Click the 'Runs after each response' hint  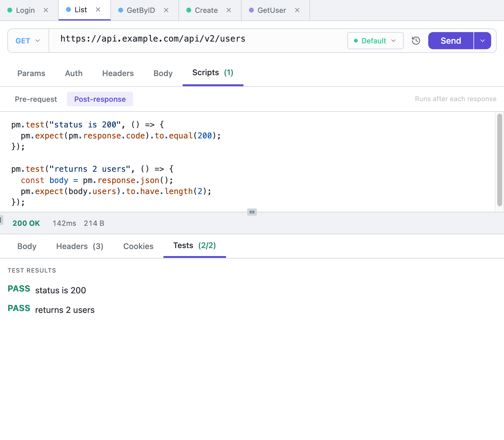pyautogui.click(x=455, y=99)
